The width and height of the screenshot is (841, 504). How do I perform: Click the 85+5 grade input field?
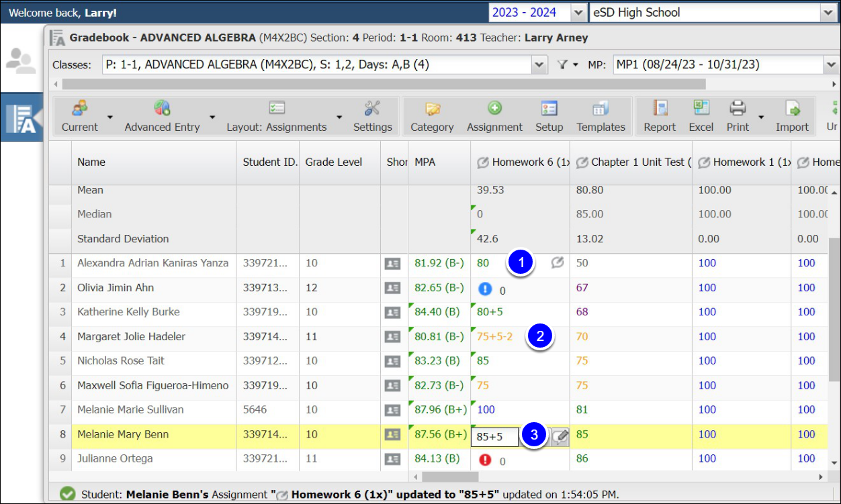[496, 437]
